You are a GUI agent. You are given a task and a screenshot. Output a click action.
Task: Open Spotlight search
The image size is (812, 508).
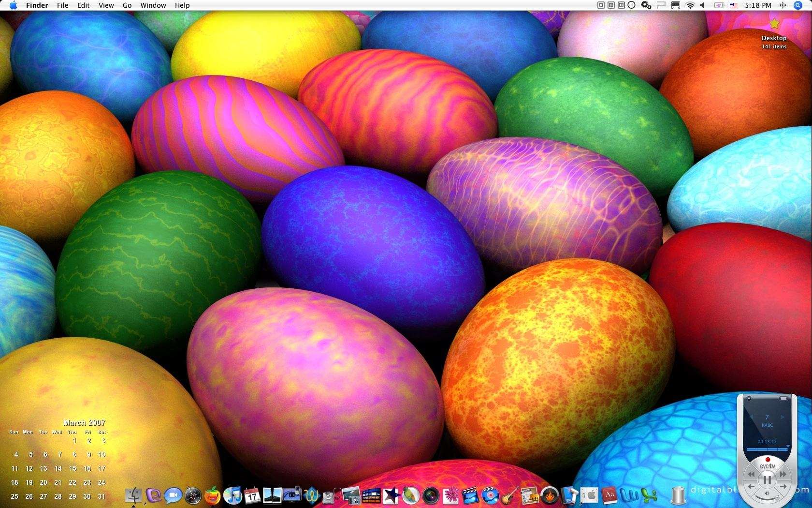pyautogui.click(x=798, y=5)
